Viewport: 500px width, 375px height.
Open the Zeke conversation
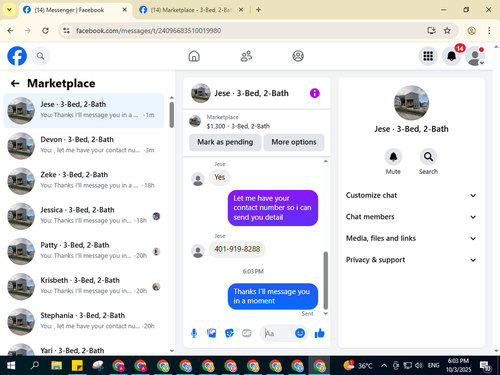[x=84, y=181]
